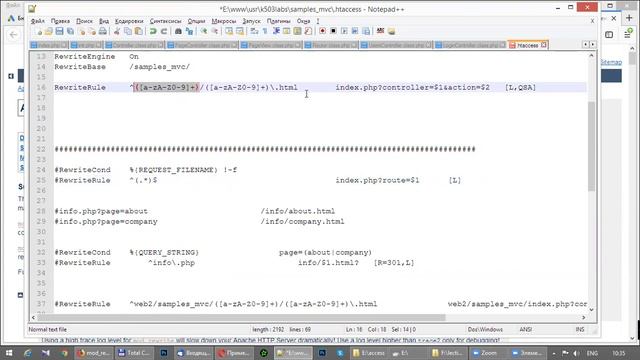
Task: Copy the selection using the toolbar icon
Action: 128,31
